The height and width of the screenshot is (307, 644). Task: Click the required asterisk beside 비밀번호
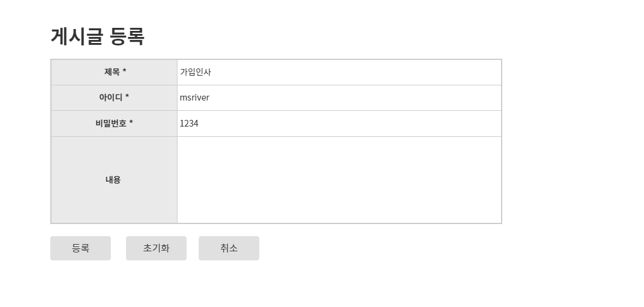[131, 123]
